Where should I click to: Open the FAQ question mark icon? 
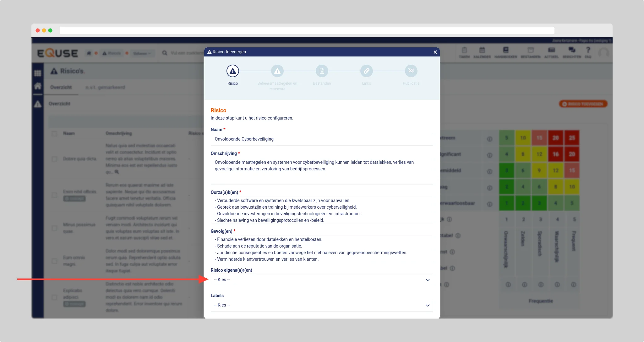click(x=588, y=50)
